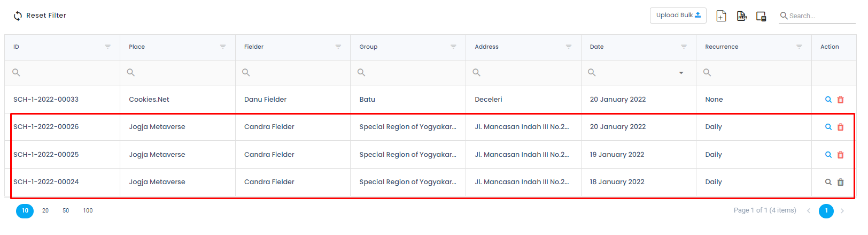Delete schedule SCH-1-2022-00033

pos(840,100)
